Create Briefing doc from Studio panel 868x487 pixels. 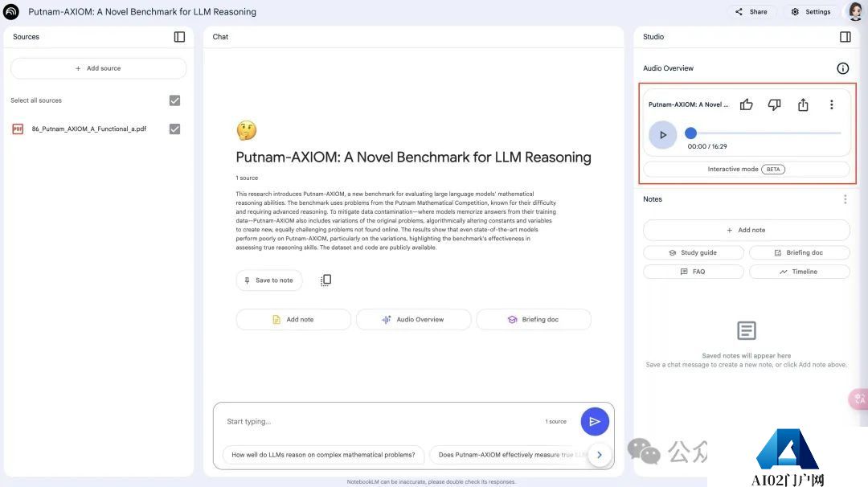click(x=800, y=252)
